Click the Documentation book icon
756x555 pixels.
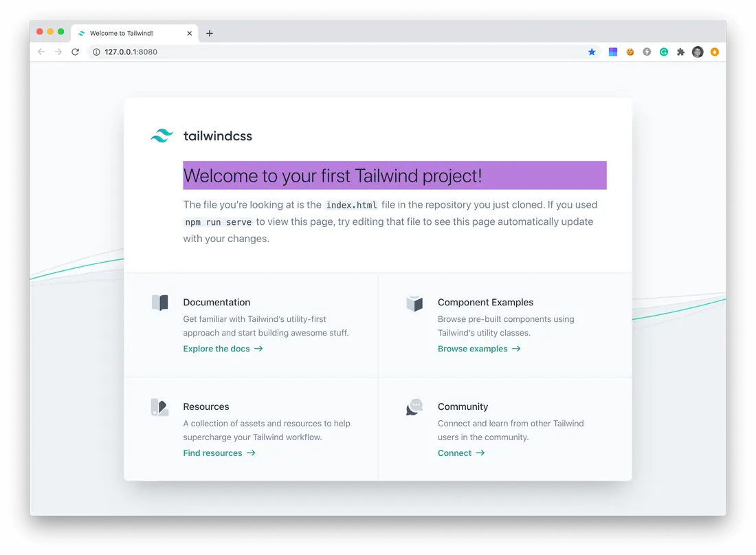(x=160, y=303)
